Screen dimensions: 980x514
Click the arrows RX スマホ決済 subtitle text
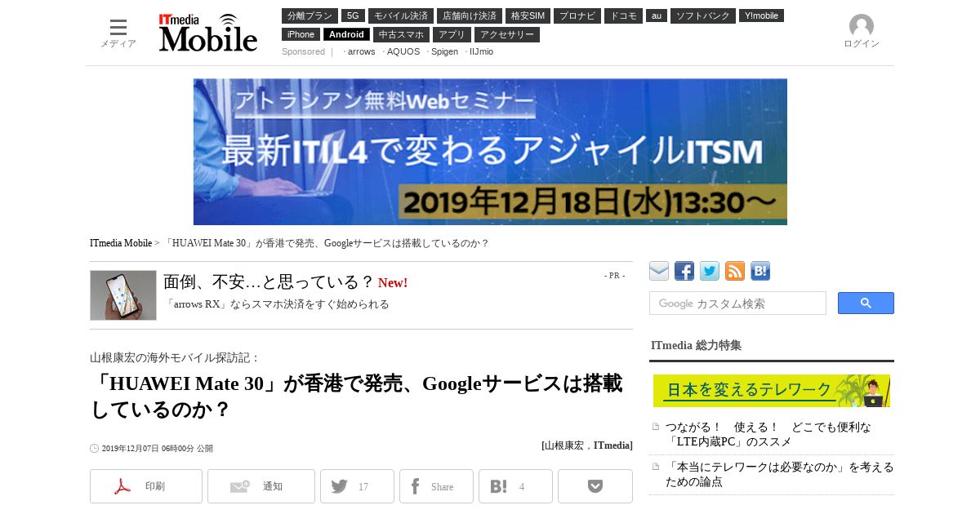click(x=277, y=304)
